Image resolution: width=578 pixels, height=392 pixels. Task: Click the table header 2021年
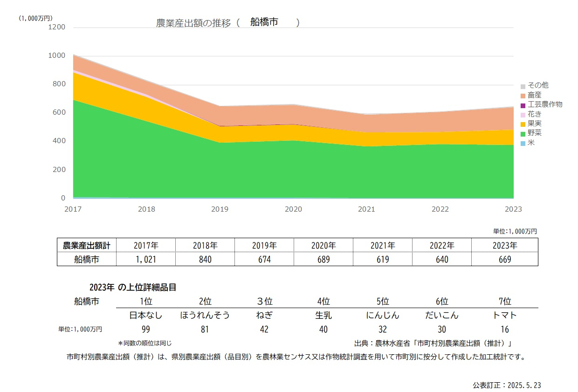(383, 245)
